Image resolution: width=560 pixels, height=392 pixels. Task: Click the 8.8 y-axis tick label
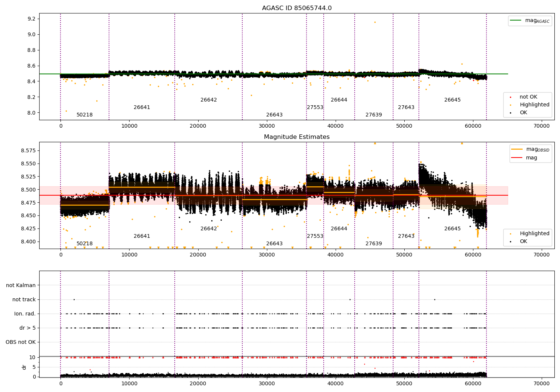pos(32,50)
